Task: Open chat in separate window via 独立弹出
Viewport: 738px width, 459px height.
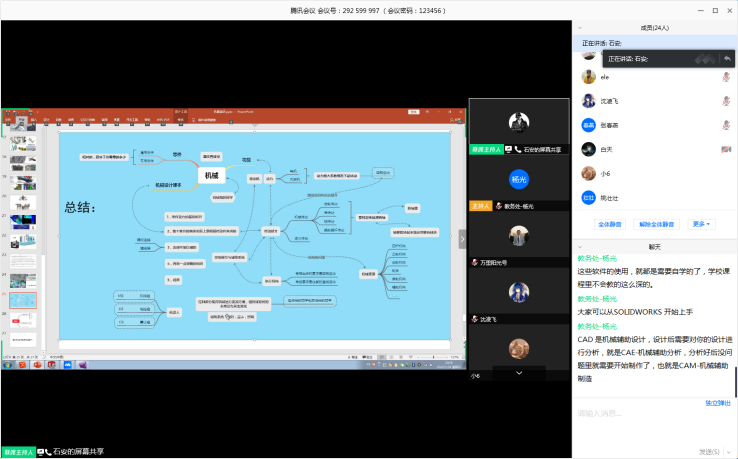Action: coord(717,403)
